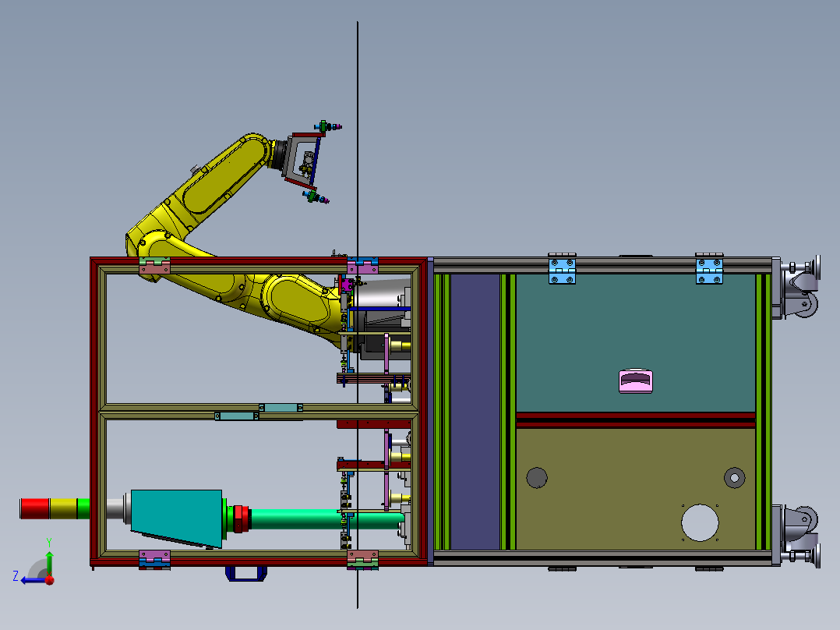The height and width of the screenshot is (630, 840).
Task: Select the bright green horizontal cylinder
Action: coord(326,519)
